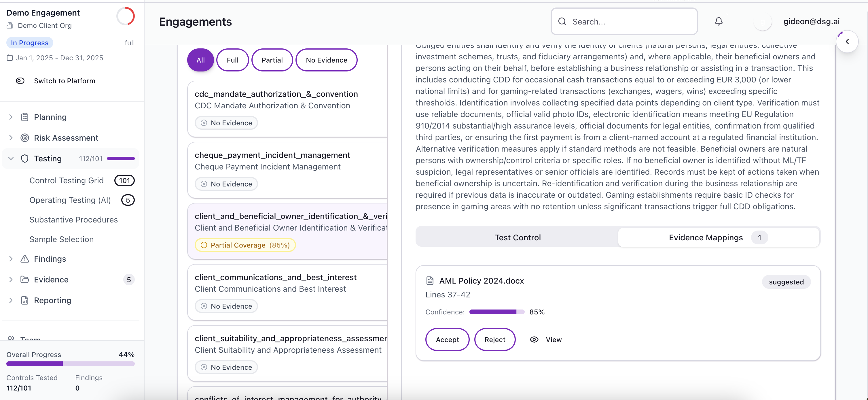This screenshot has width=868, height=400.
Task: Select the Full filter pill
Action: (232, 60)
